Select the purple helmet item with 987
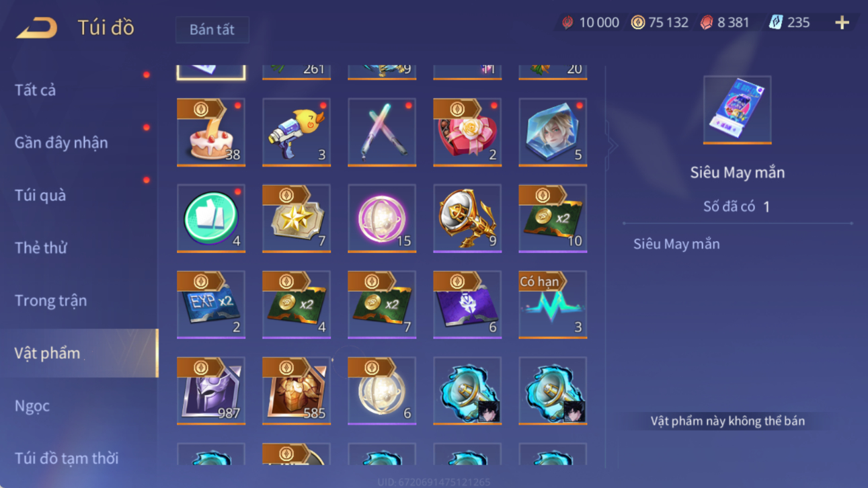The height and width of the screenshot is (488, 868). point(211,391)
